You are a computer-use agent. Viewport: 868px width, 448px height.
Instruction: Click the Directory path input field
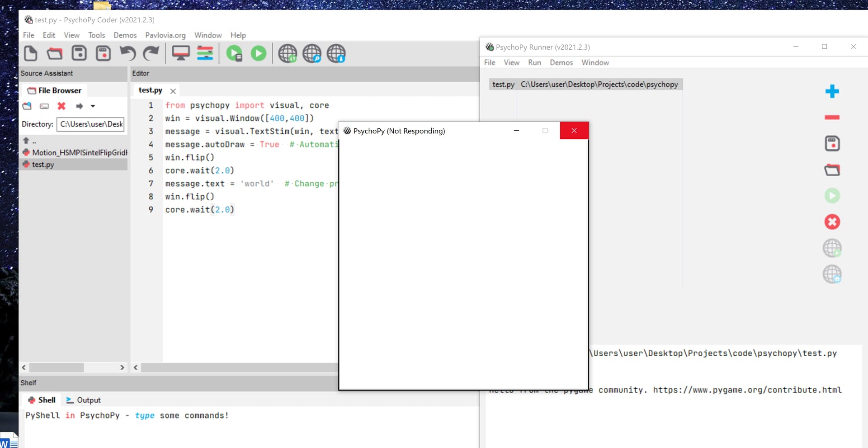click(90, 124)
